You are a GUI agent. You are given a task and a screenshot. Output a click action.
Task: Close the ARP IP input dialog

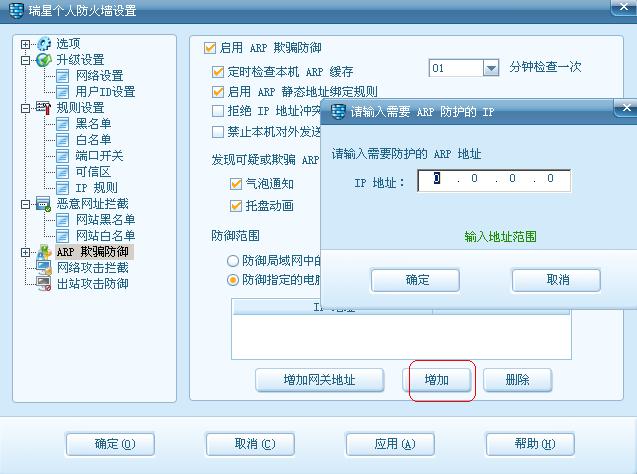[x=626, y=108]
